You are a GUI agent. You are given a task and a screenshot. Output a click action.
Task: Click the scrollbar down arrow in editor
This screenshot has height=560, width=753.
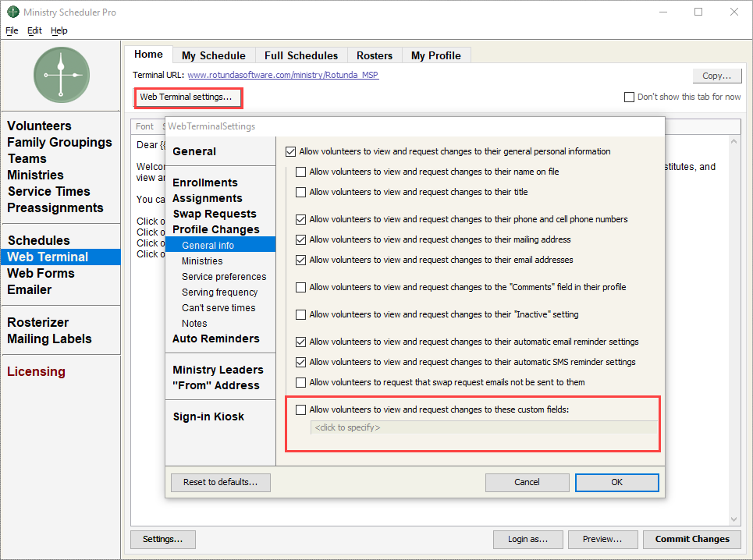coord(733,519)
